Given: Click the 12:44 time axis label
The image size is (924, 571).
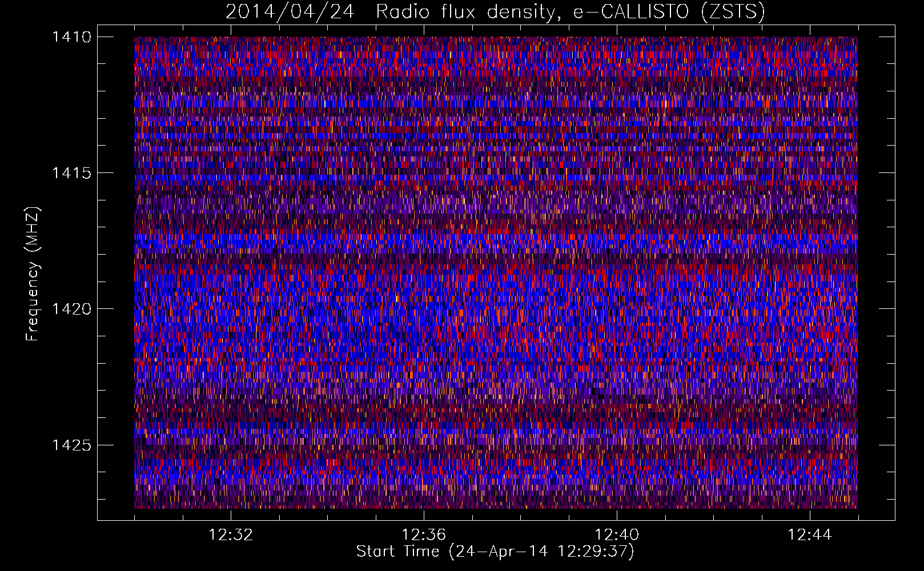Looking at the screenshot, I should click(x=810, y=535).
